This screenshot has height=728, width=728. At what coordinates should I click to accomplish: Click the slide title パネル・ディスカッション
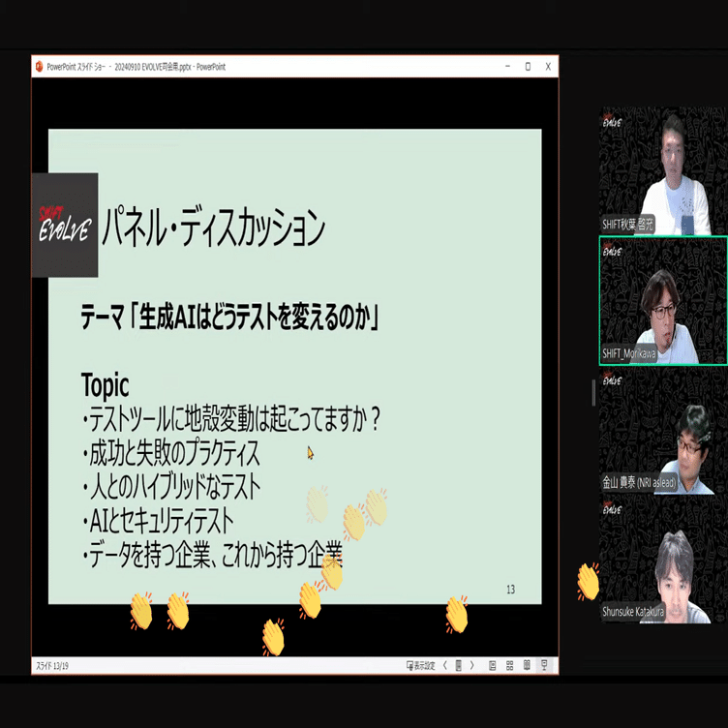(x=213, y=227)
